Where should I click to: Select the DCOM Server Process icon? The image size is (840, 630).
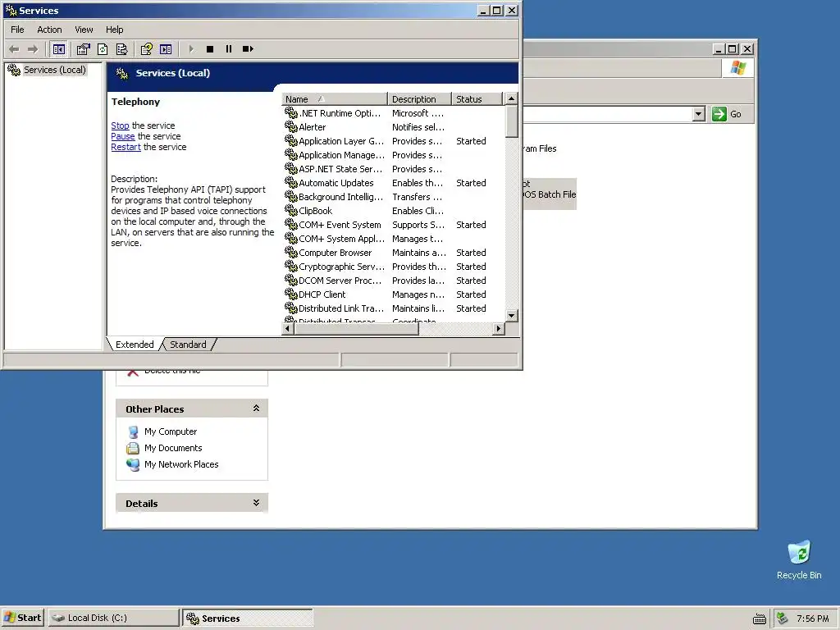click(x=291, y=281)
